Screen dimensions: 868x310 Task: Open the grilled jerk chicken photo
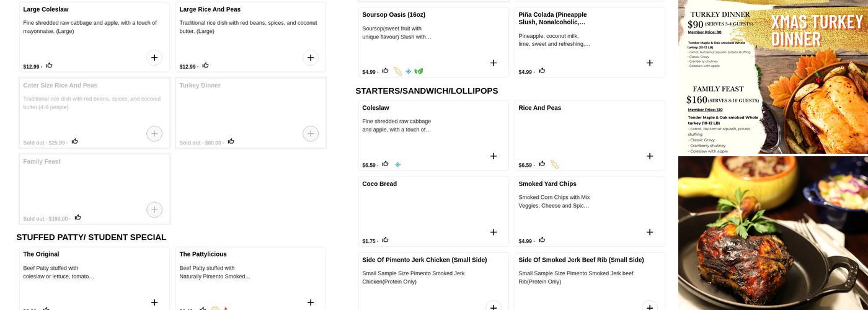[773, 233]
